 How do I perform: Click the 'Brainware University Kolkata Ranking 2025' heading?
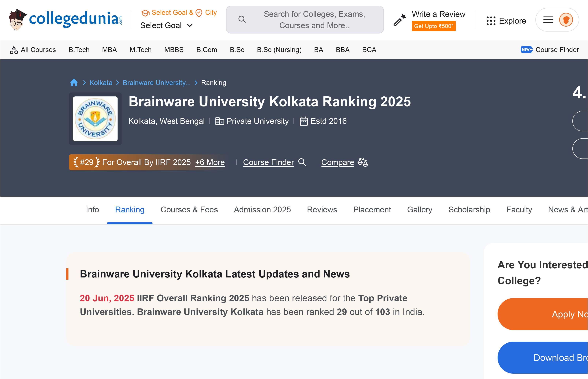pyautogui.click(x=270, y=102)
